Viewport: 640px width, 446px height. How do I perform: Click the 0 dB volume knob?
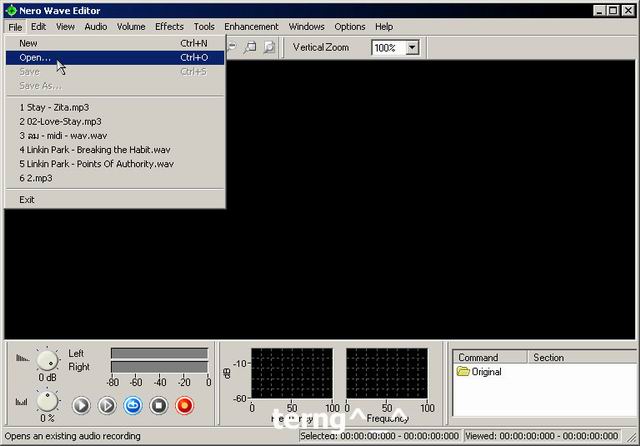[x=47, y=360]
